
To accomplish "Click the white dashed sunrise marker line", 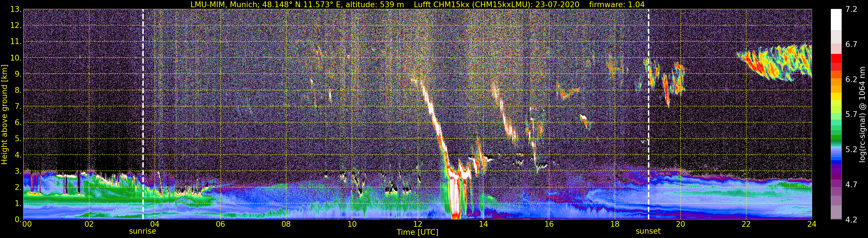I will [x=143, y=114].
